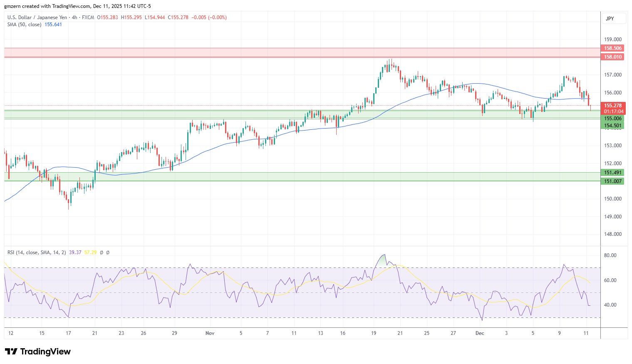The width and height of the screenshot is (632, 364).
Task: Click the 4h interval label
Action: tap(74, 17)
